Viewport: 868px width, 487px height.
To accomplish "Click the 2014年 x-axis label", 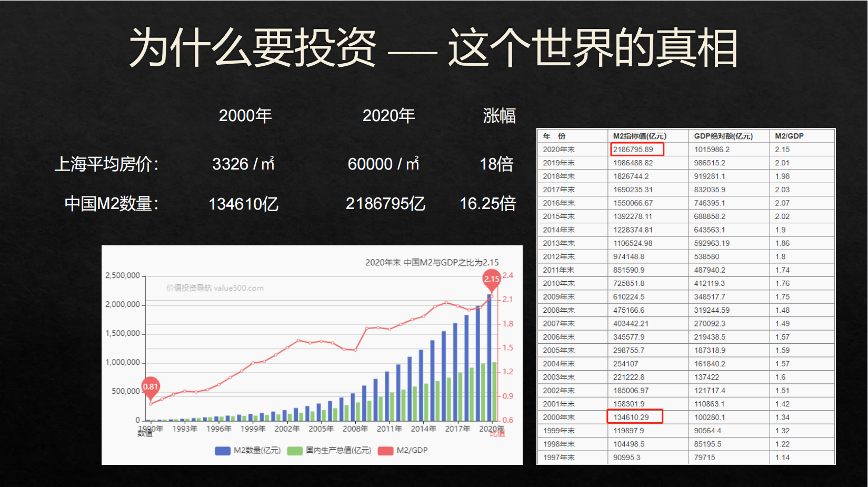I will pos(423,429).
